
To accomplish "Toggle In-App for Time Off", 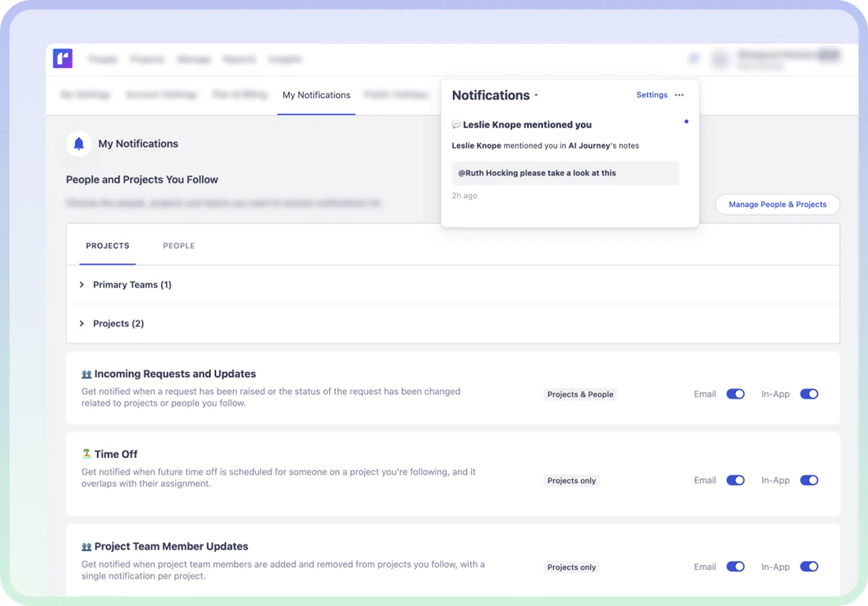I will (x=809, y=480).
